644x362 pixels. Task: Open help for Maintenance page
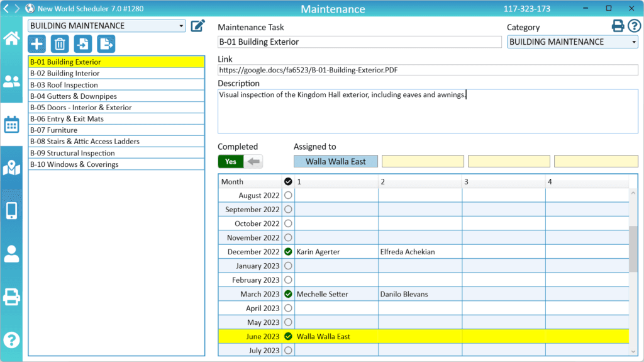634,26
